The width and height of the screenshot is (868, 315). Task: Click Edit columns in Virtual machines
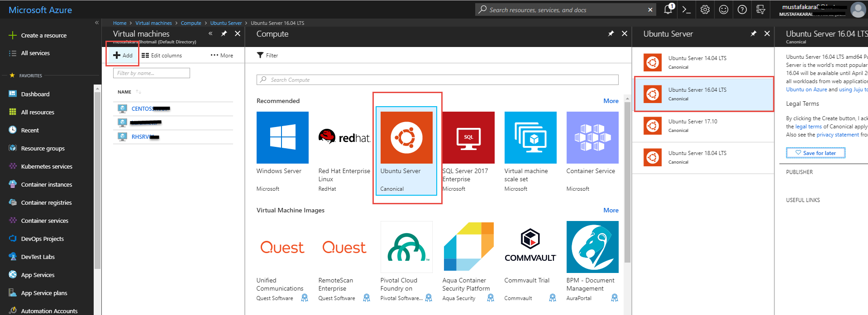click(x=162, y=55)
